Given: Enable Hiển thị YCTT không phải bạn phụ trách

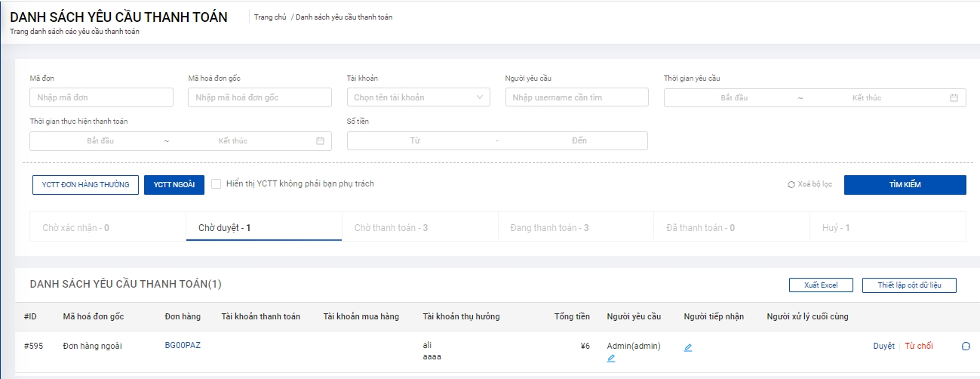Looking at the screenshot, I should click(217, 183).
